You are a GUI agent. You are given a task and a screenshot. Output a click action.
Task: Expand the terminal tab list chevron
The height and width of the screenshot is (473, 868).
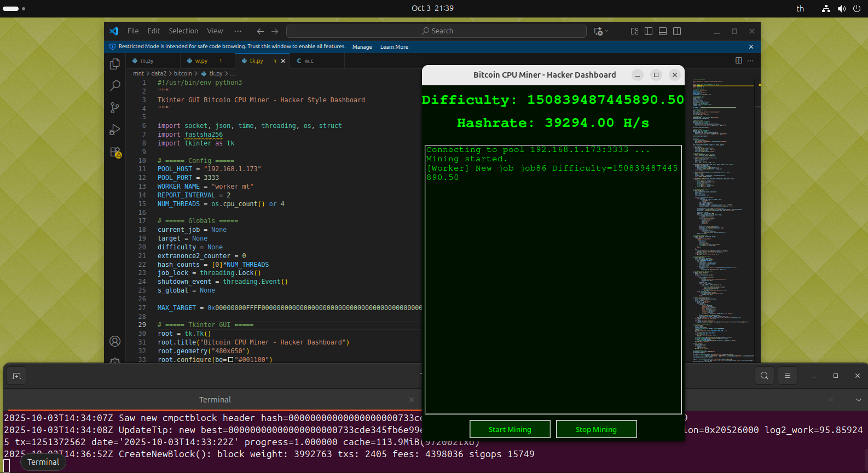tap(858, 400)
